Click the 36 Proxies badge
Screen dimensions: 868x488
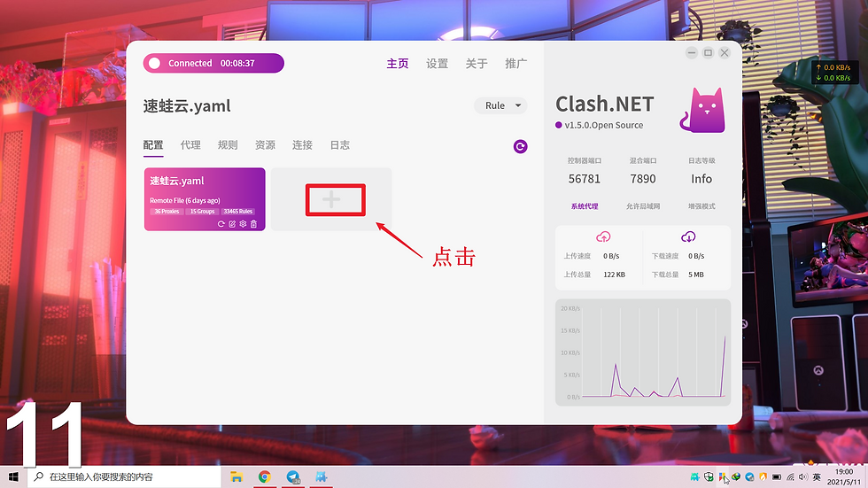pyautogui.click(x=167, y=212)
